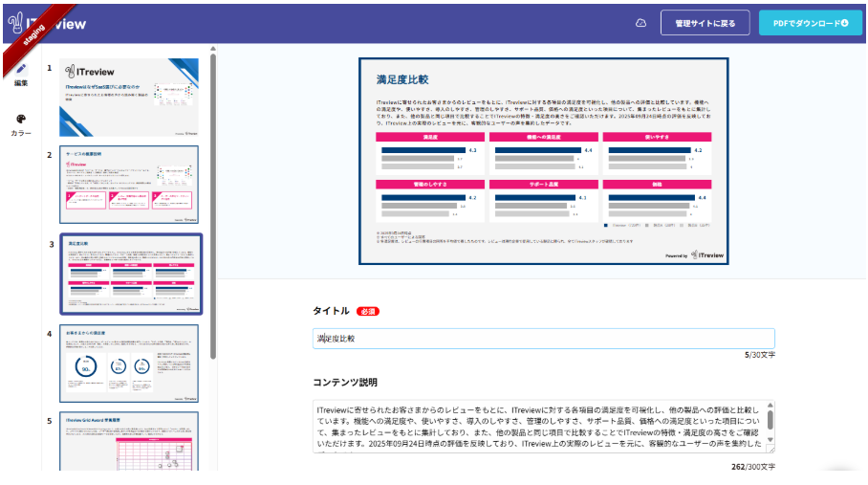This screenshot has width=868, height=485.
Task: Click the 価格 chart header in preview
Action: click(x=657, y=185)
